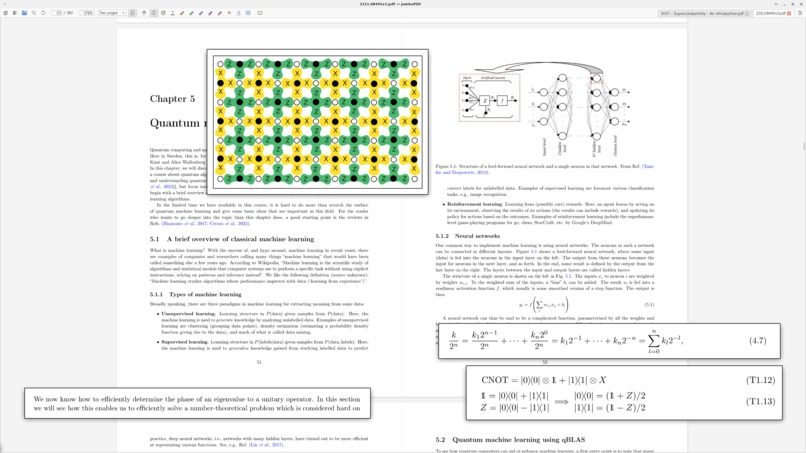This screenshot has height=453, width=806.
Task: Pick the red highlighter pen
Action: click(x=220, y=13)
